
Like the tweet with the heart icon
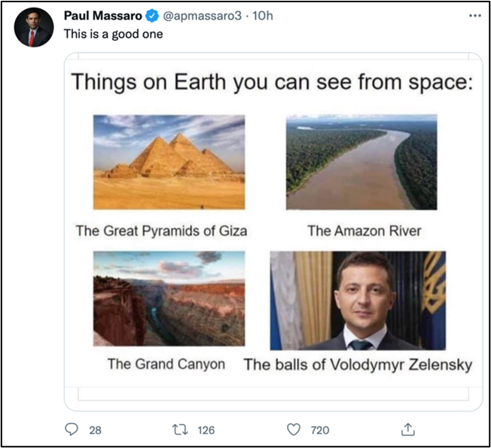294,429
